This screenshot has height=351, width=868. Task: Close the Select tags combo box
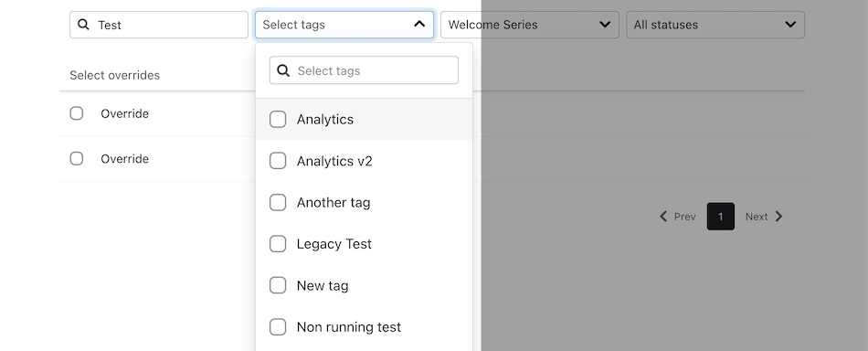[x=344, y=25]
